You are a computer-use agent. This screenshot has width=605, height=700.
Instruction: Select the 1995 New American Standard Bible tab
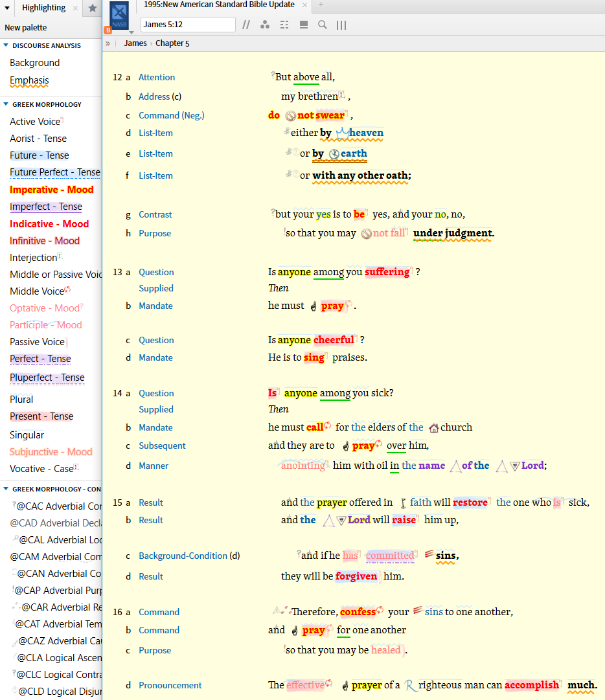219,5
